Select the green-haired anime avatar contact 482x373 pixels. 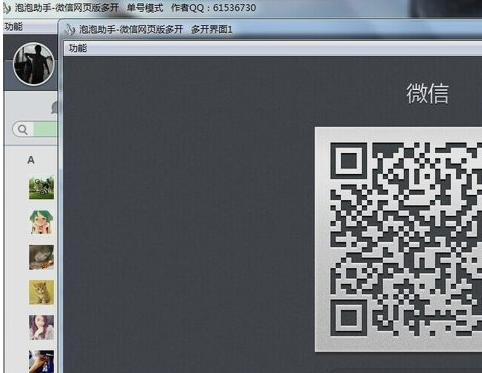tap(41, 222)
